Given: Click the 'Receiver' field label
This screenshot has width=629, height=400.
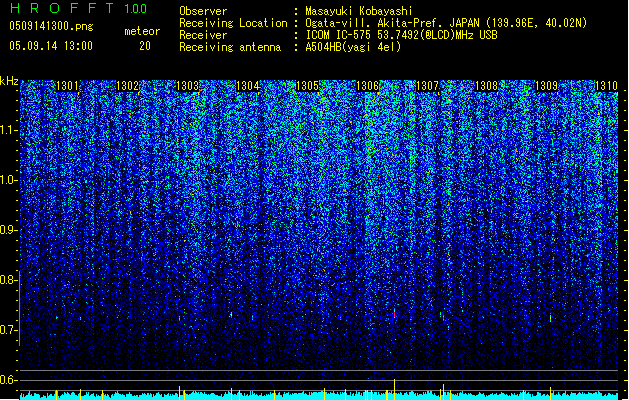Looking at the screenshot, I should (x=203, y=35).
